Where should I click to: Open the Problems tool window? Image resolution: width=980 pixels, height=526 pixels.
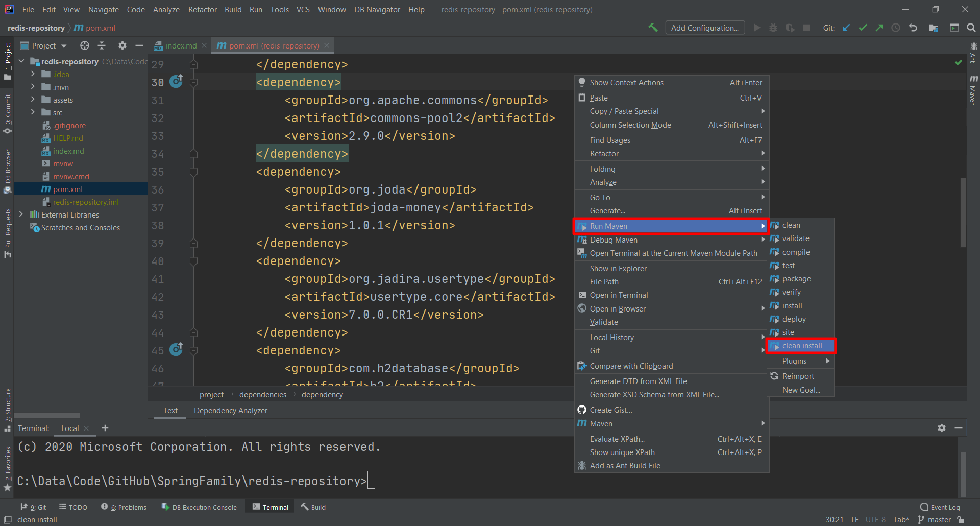[x=124, y=507]
